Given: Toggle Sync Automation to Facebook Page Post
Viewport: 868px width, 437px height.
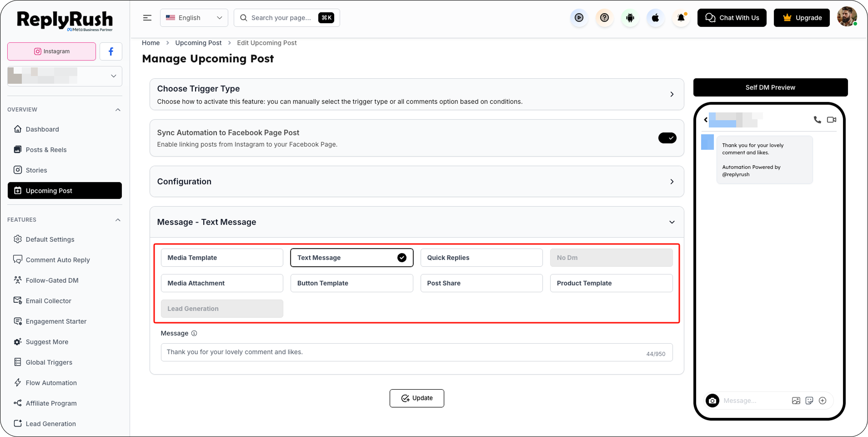Looking at the screenshot, I should pyautogui.click(x=667, y=138).
